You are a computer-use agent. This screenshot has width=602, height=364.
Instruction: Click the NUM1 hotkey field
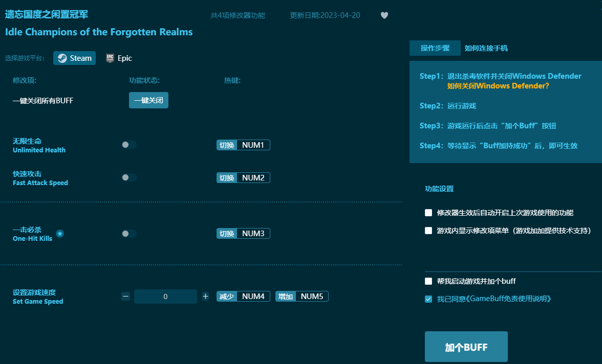pos(253,145)
